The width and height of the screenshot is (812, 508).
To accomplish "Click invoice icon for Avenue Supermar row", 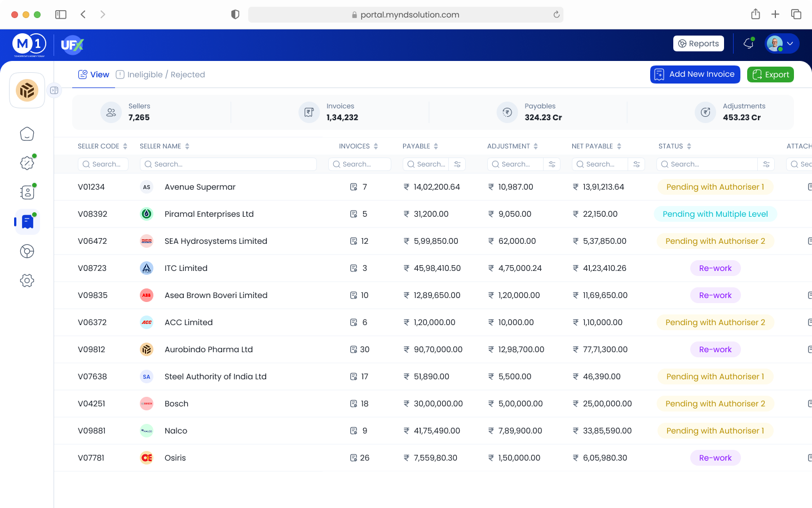I will coord(354,187).
